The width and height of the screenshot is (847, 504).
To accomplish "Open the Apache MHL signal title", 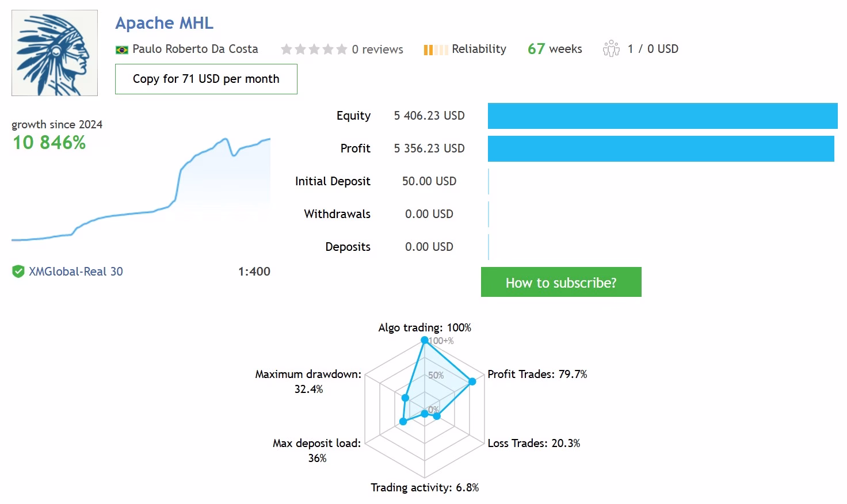I will pyautogui.click(x=164, y=23).
